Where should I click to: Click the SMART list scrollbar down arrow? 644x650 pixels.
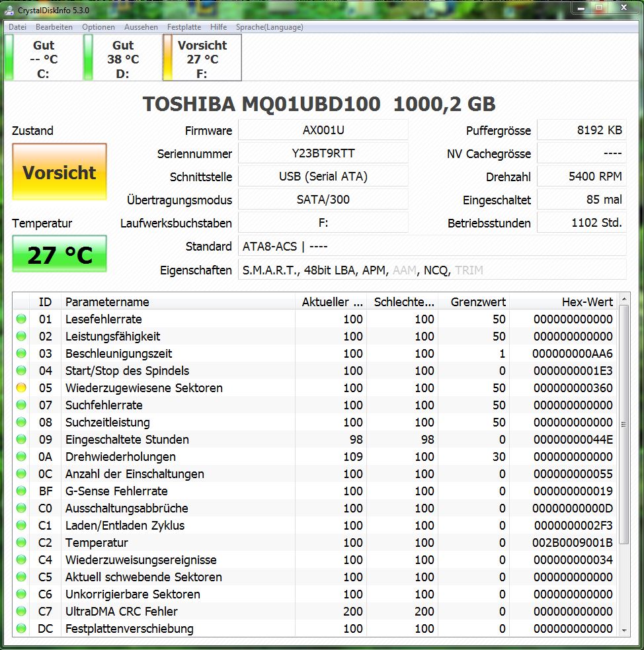(624, 631)
